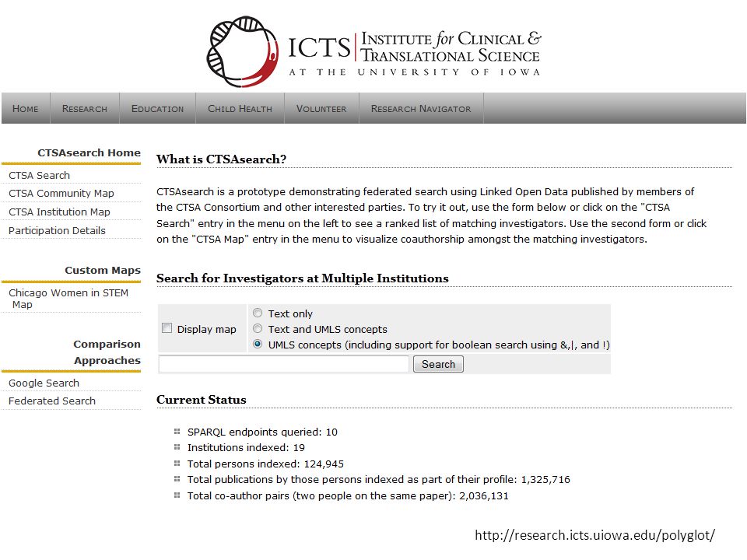Screen dimensions: 747x560
Task: Click the Institute for Clinical & Translational Science title
Action: (451, 46)
